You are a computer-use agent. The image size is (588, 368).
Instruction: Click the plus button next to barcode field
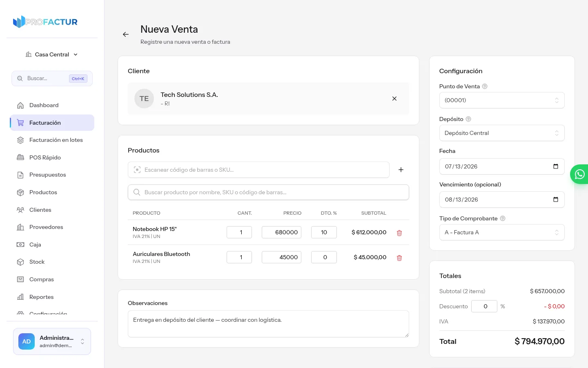click(401, 170)
